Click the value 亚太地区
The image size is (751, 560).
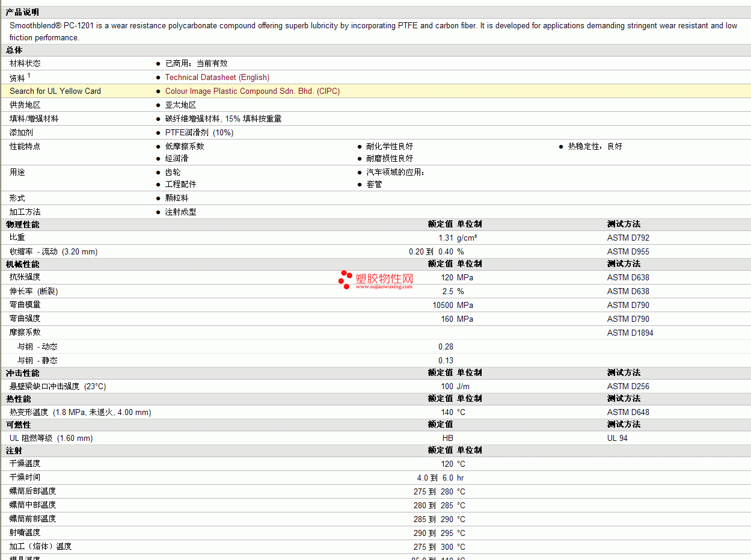click(x=181, y=105)
